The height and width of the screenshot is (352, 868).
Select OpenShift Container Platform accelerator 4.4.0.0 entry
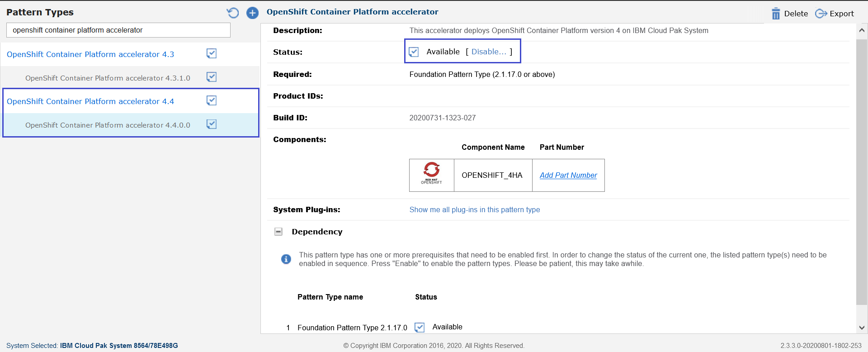coord(108,125)
